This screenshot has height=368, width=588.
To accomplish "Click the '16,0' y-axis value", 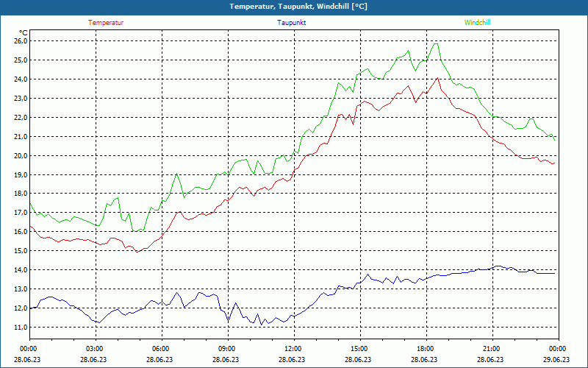I will coord(21,231).
